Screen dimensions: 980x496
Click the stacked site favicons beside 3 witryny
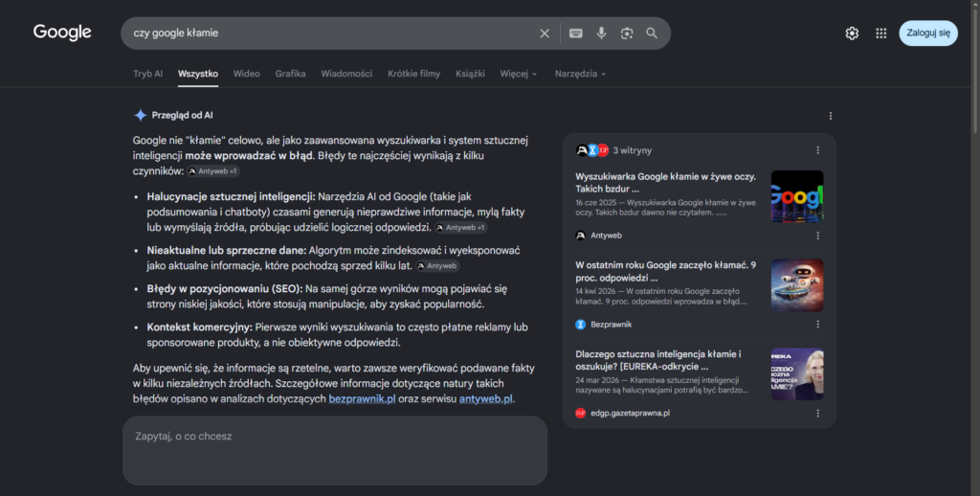coord(591,150)
